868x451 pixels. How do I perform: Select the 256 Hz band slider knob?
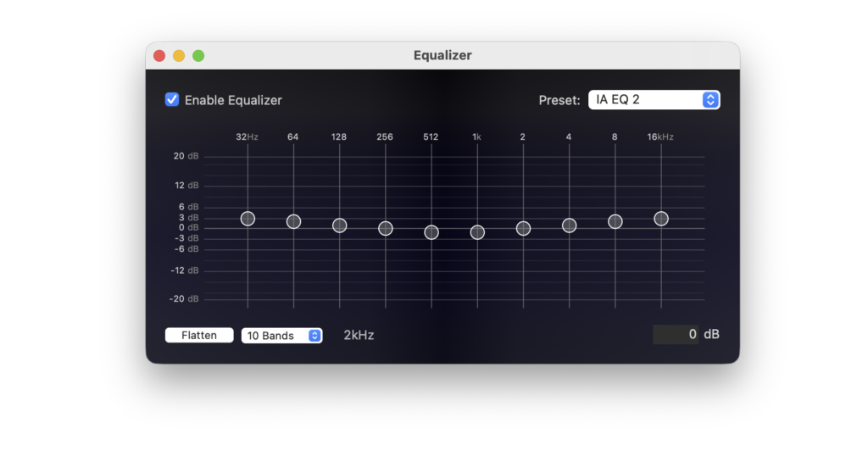[x=386, y=228]
